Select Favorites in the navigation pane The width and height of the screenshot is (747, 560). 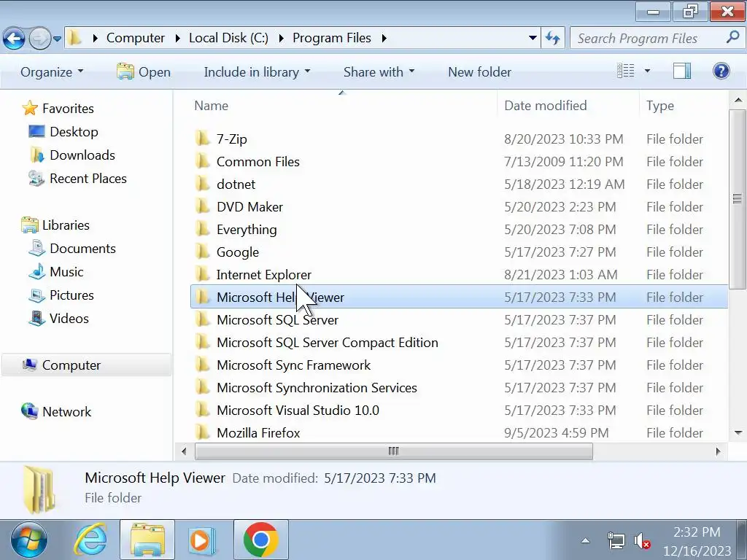click(58, 109)
